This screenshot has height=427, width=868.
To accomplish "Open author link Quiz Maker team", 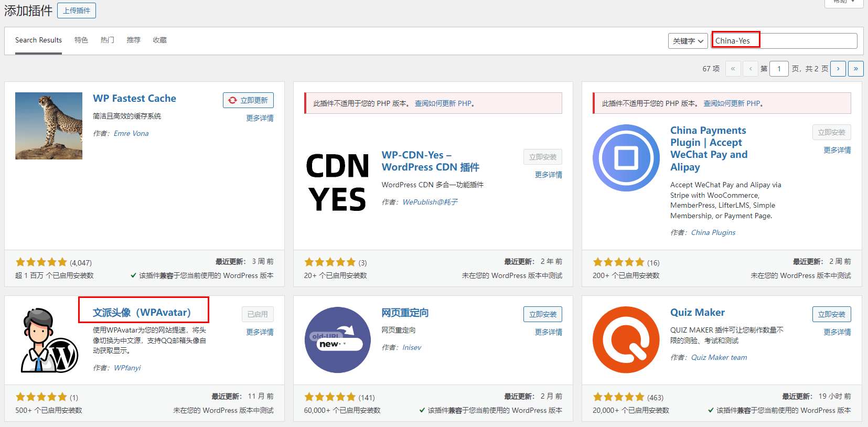I will (719, 357).
